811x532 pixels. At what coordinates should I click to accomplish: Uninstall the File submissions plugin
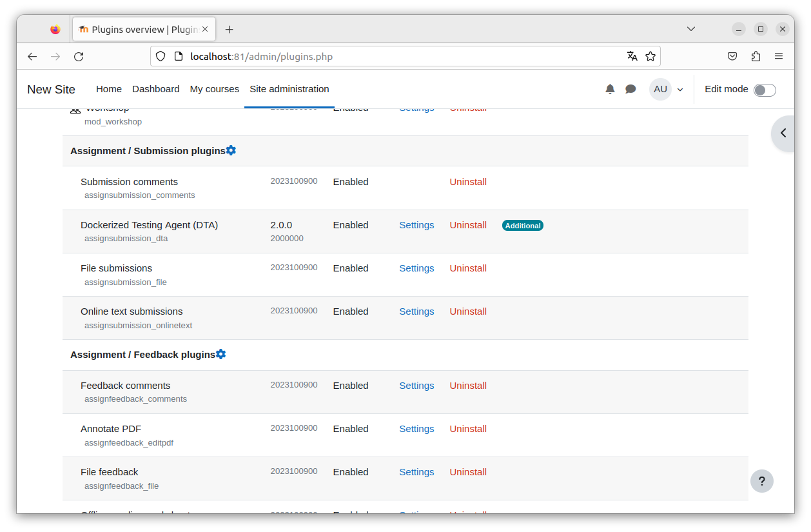(468, 268)
